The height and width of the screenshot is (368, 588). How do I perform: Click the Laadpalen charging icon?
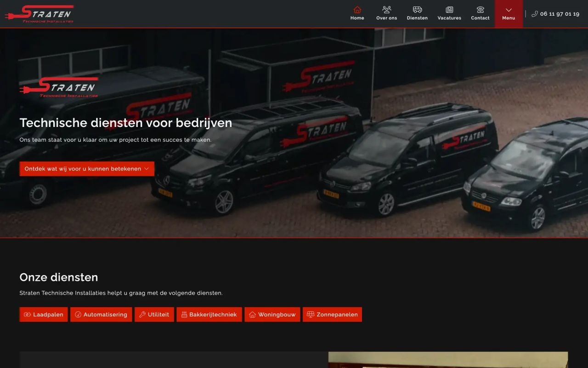(28, 315)
